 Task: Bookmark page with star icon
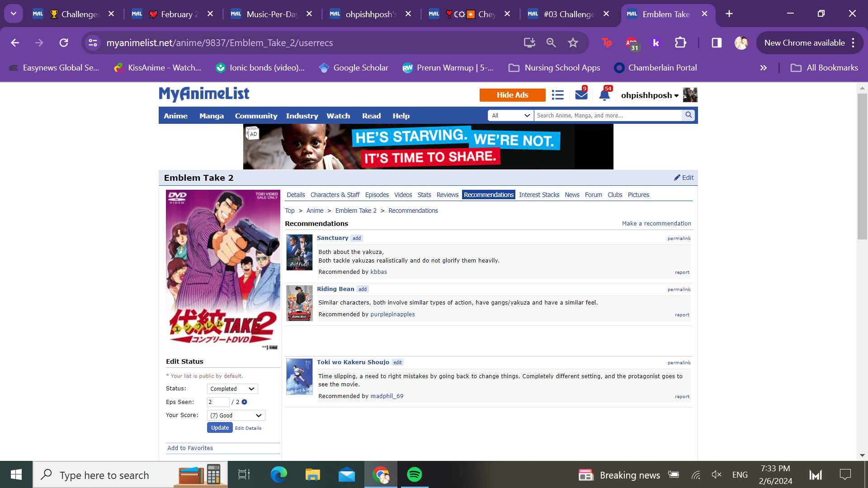tap(573, 43)
